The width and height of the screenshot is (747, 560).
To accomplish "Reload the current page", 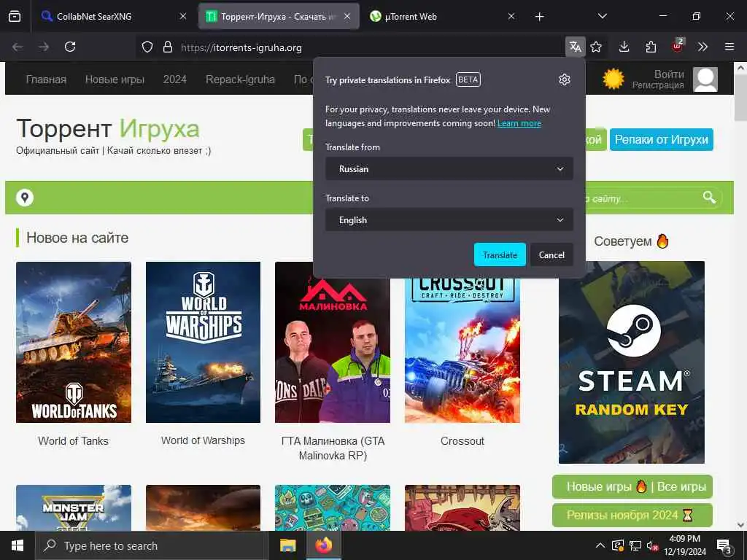I will [70, 47].
